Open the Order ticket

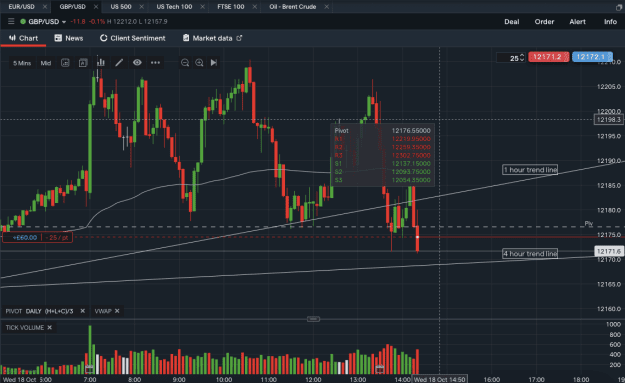coord(544,22)
